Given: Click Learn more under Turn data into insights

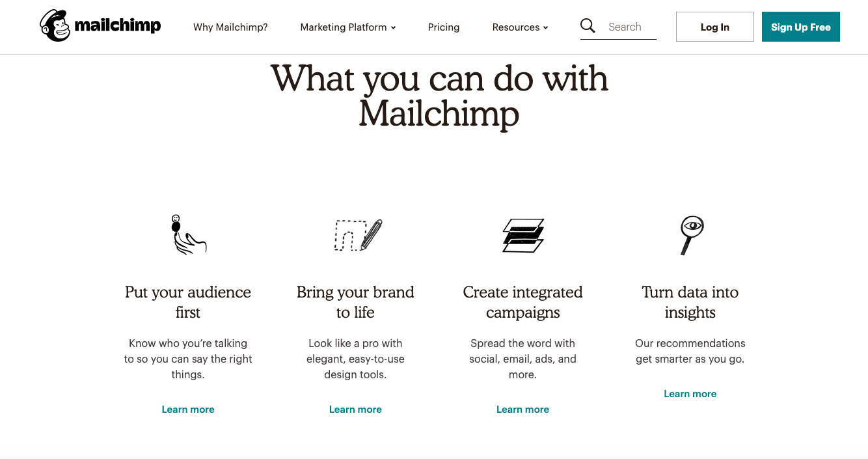Looking at the screenshot, I should click(x=690, y=394).
